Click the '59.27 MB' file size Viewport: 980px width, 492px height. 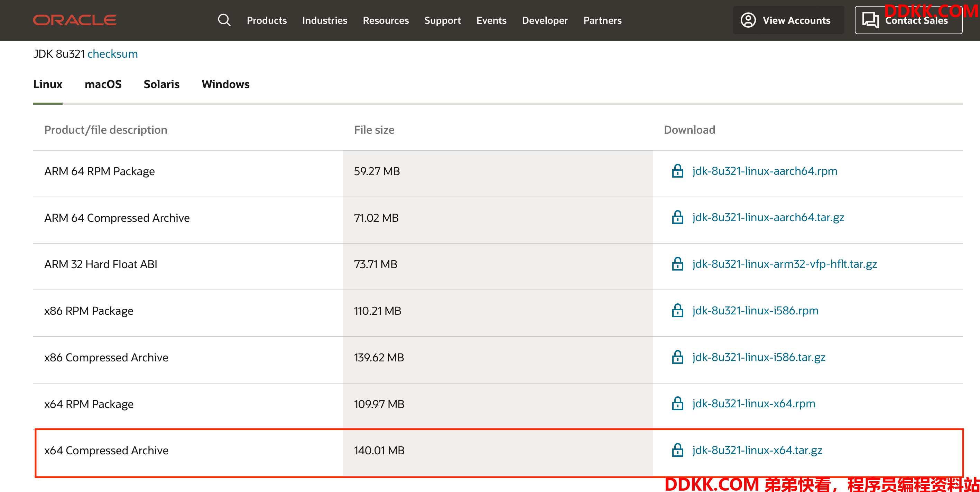point(377,171)
